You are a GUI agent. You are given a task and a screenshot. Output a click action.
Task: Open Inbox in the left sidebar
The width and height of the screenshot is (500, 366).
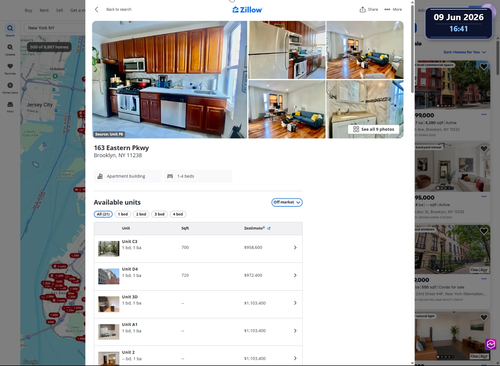click(10, 106)
